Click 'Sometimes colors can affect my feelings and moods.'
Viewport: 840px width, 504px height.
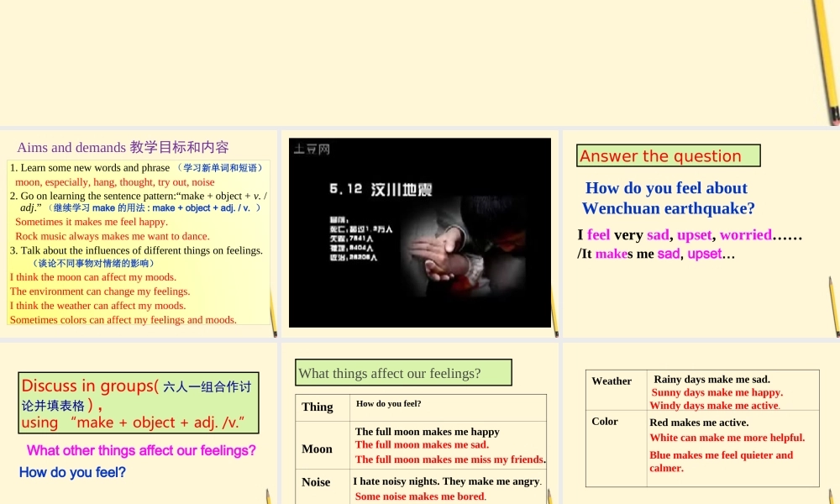point(123,320)
